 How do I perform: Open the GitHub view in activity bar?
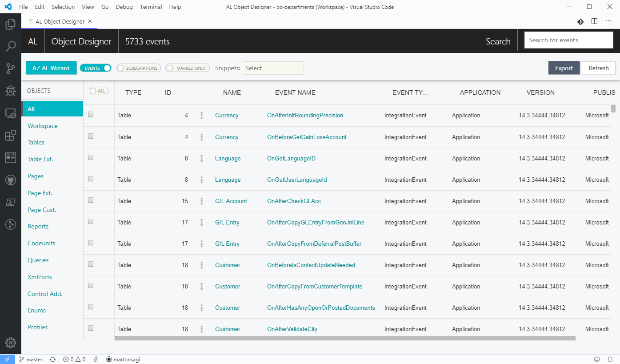tap(11, 180)
